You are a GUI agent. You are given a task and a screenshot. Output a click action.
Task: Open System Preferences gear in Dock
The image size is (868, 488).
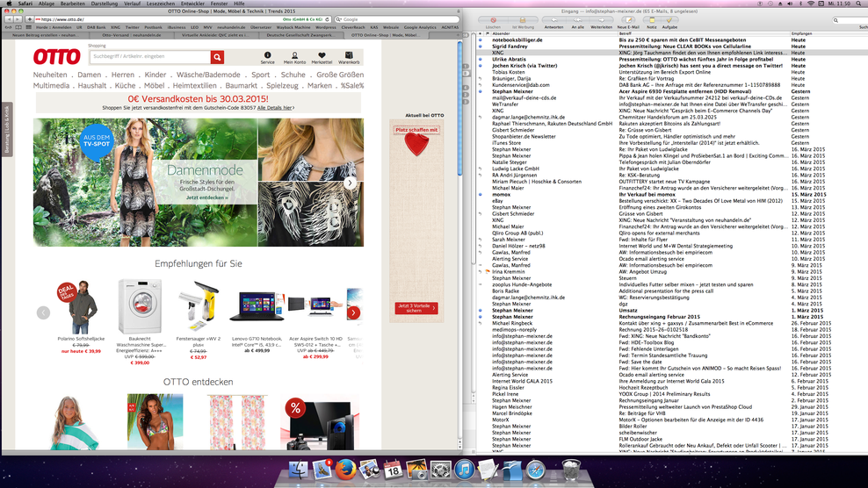point(441,470)
